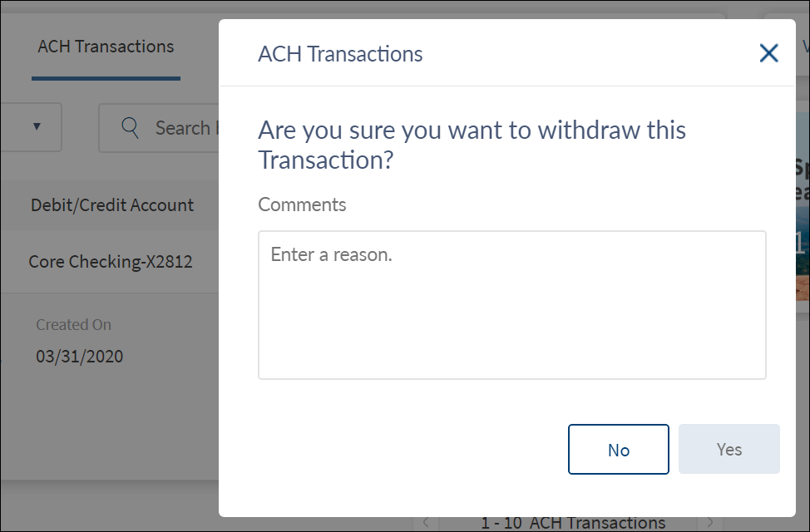Click the dialog's ACH Transactions title
Image resolution: width=810 pixels, height=532 pixels.
pyautogui.click(x=340, y=55)
